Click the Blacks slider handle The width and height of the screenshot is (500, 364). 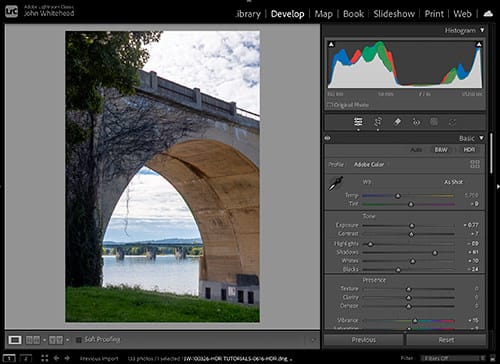click(398, 269)
